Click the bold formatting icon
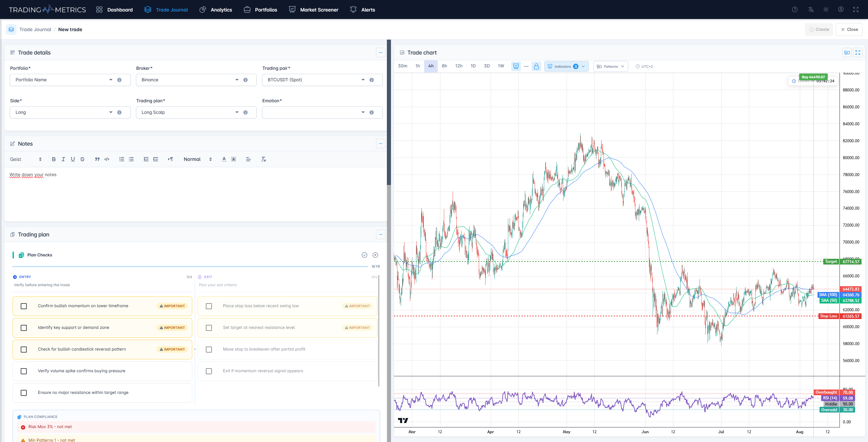 point(54,159)
